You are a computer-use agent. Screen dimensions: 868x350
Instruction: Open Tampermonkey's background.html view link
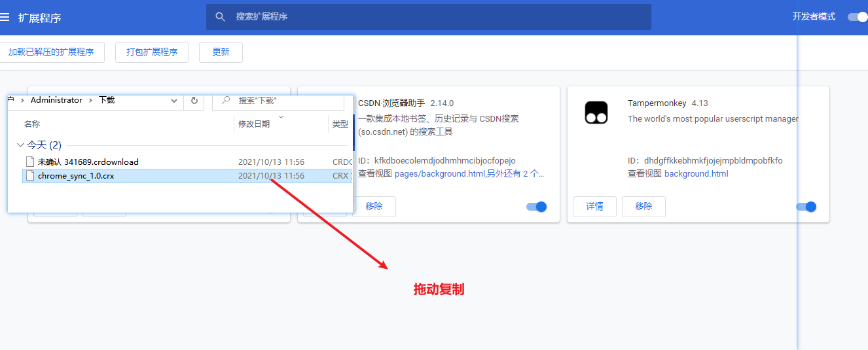click(696, 174)
